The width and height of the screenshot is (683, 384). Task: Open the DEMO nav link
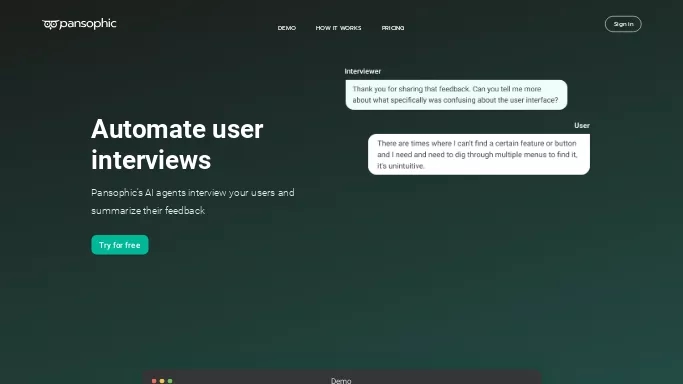click(287, 28)
